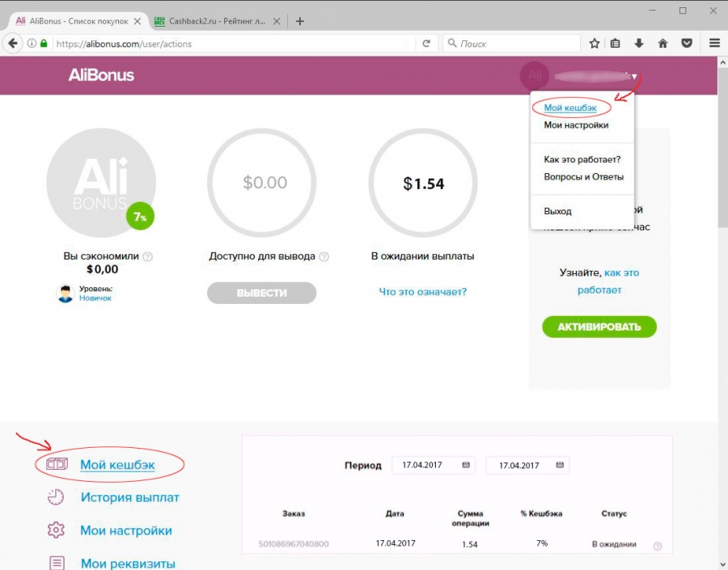Click the История выплат clock icon
Image resolution: width=728 pixels, height=570 pixels.
(56, 497)
